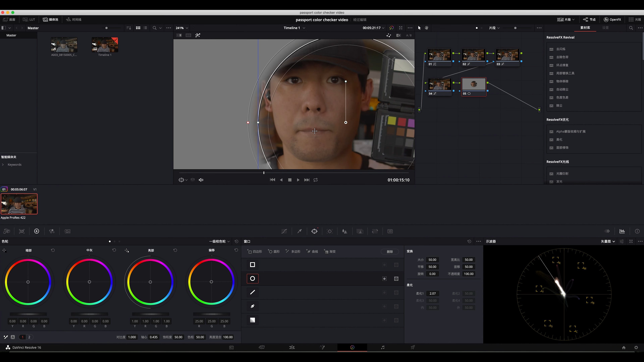Expand the Keywords smart bin

point(3,165)
